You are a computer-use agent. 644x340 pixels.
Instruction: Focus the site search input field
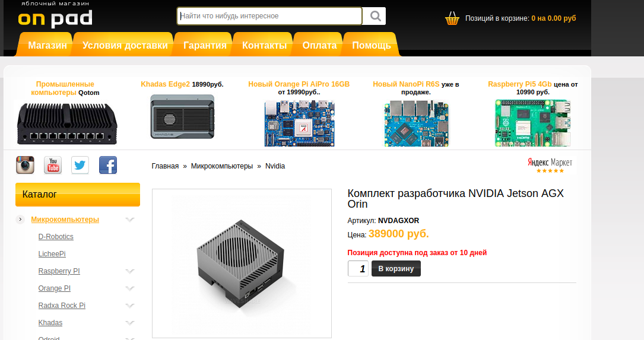[x=269, y=16]
